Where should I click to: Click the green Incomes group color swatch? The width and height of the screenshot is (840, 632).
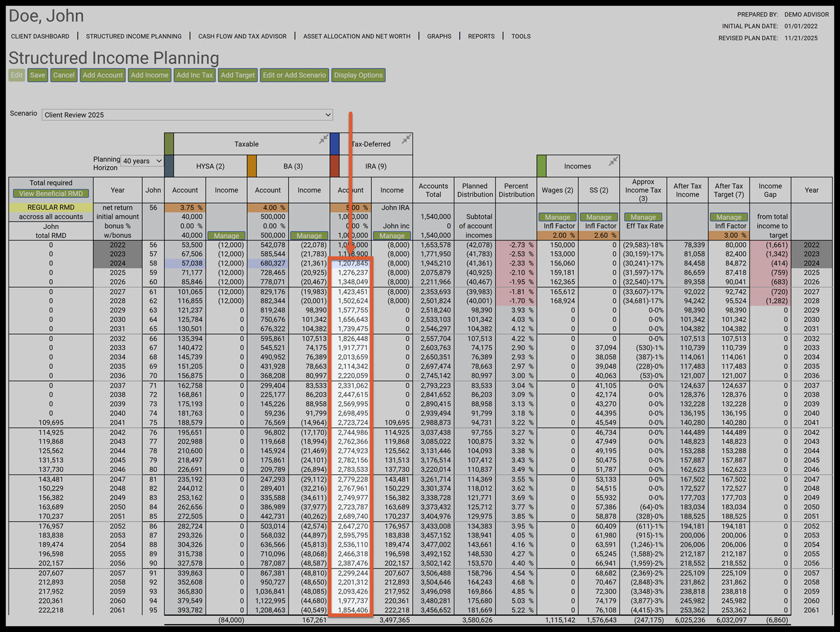click(x=541, y=166)
